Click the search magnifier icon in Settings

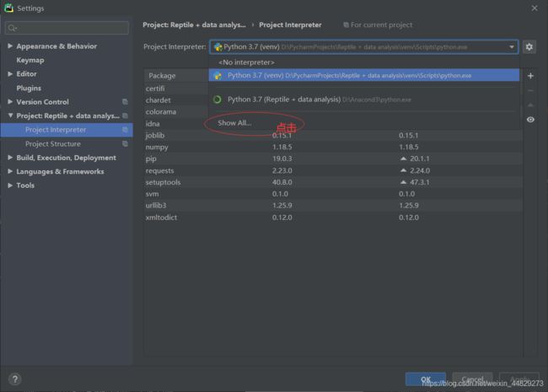pyautogui.click(x=13, y=28)
